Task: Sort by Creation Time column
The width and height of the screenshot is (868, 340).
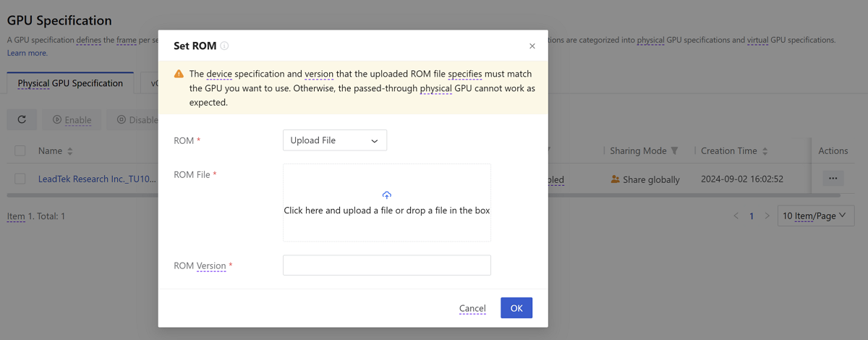Action: (765, 151)
